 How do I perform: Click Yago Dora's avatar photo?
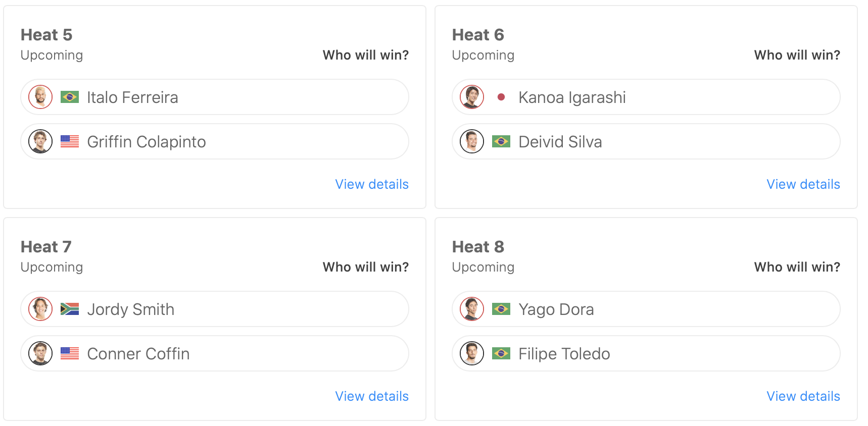472,309
